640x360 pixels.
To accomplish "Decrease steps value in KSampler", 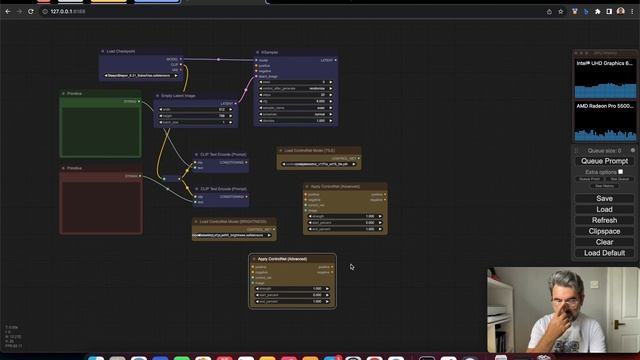I will (261, 95).
